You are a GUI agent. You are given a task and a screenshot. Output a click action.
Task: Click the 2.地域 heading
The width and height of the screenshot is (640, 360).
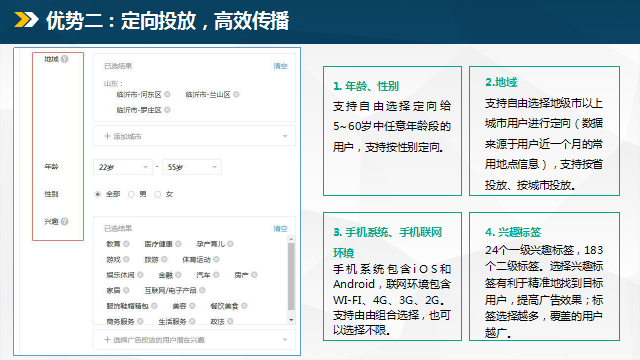pos(501,82)
